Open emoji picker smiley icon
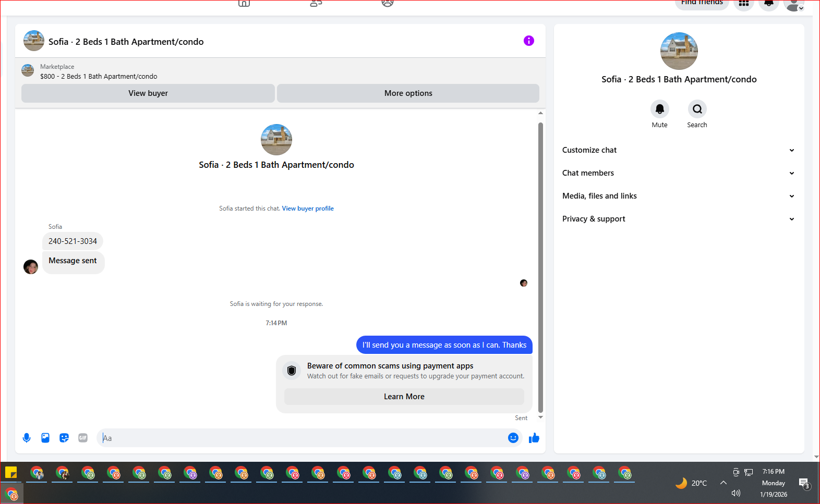Viewport: 820px width, 504px height. (513, 438)
